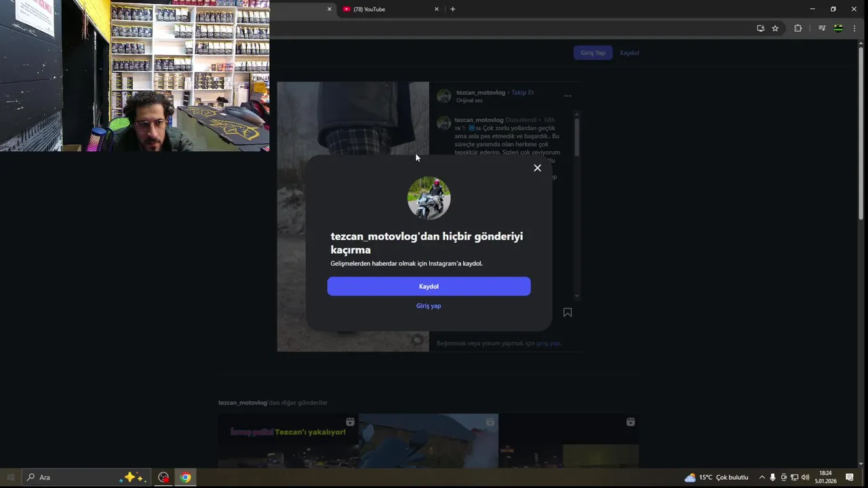
Task: Click Giriş Yap button in page header
Action: coord(593,53)
